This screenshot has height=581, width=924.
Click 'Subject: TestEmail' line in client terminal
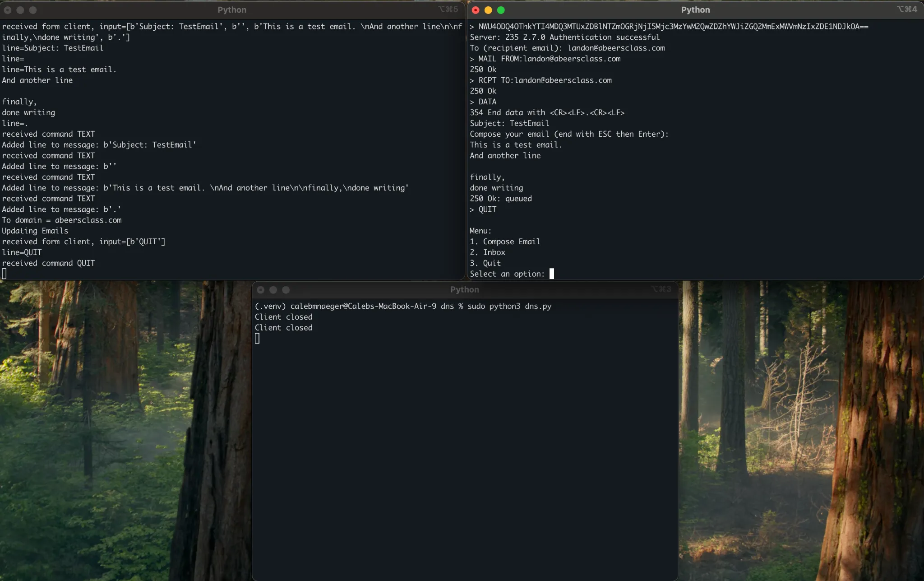pos(509,123)
